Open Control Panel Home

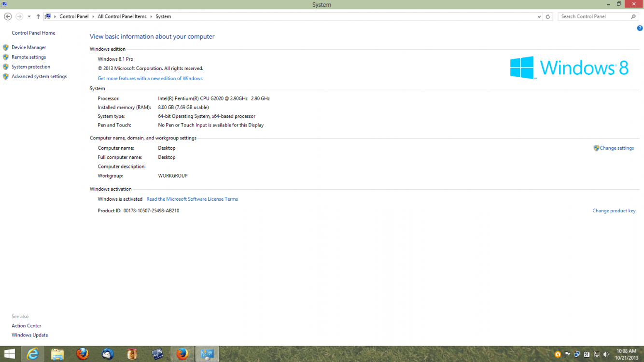[33, 33]
